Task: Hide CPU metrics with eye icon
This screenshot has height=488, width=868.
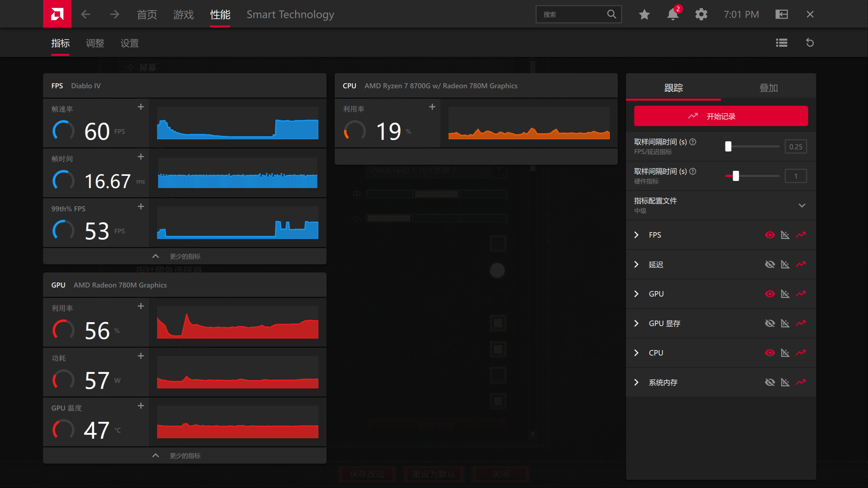Action: (x=770, y=353)
